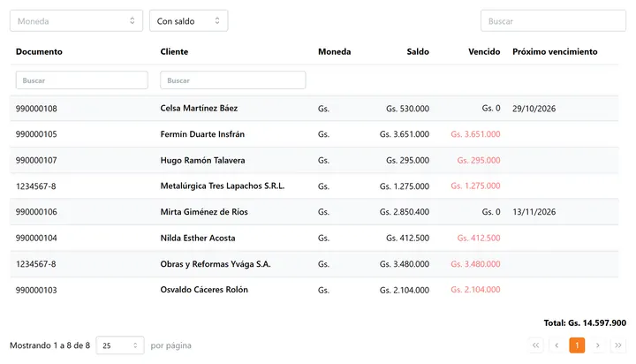
Task: Click saldo Gs. 2.850.400
Action: tap(405, 212)
